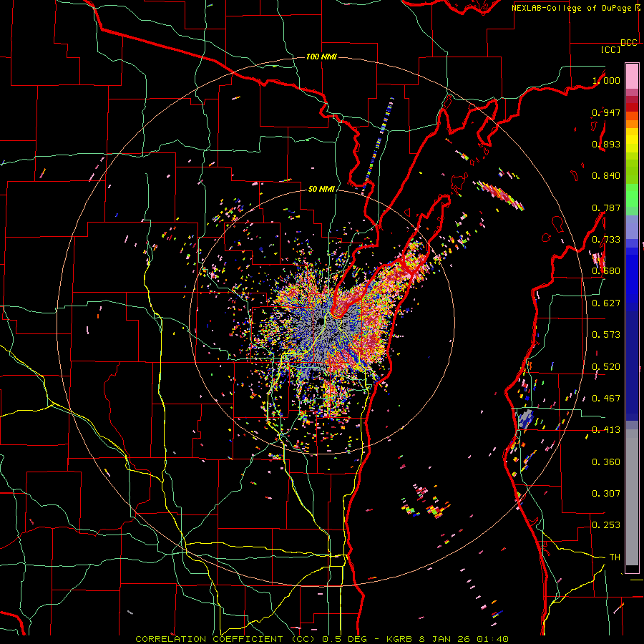Click the 0.253 legend value
This screenshot has height=644, width=644.
point(606,525)
